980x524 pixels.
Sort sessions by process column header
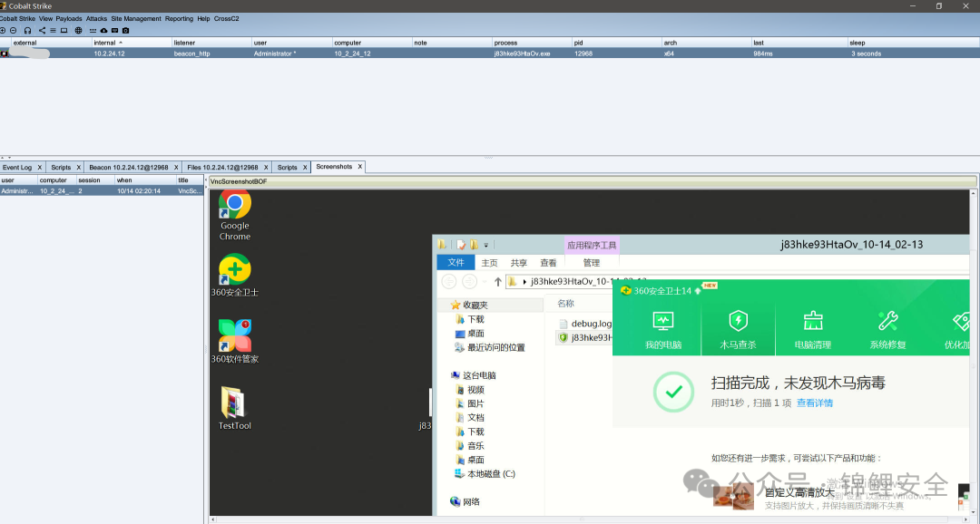click(x=532, y=43)
